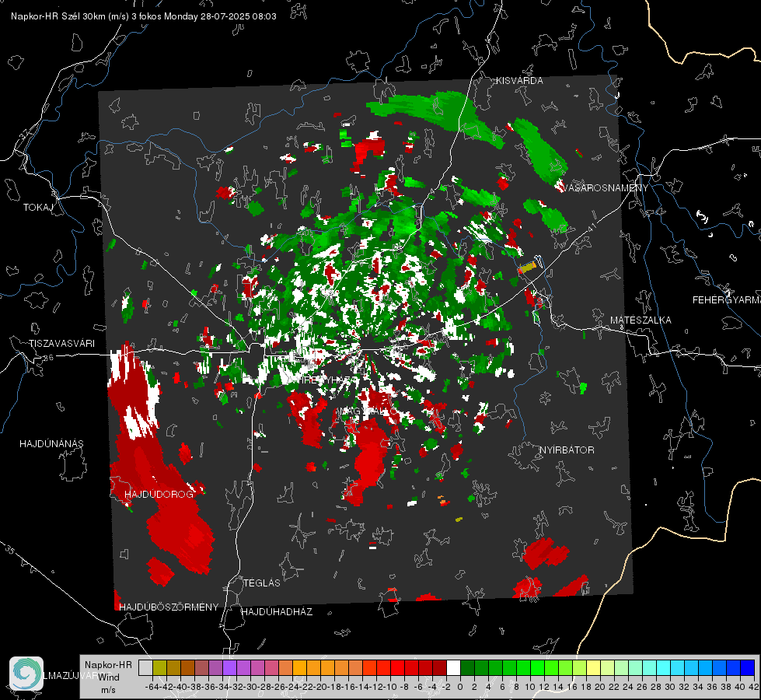
Task: Select the MÁTÉSZALKA label
Action: (641, 320)
